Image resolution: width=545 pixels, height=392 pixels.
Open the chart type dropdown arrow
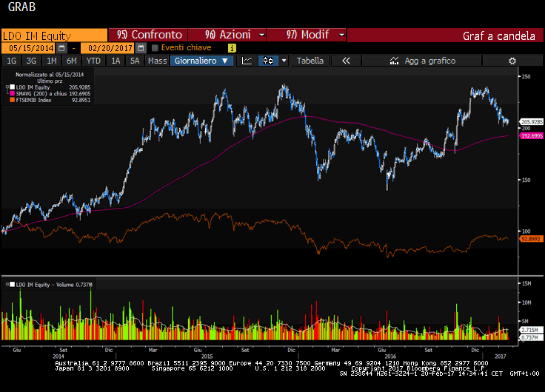click(x=284, y=61)
